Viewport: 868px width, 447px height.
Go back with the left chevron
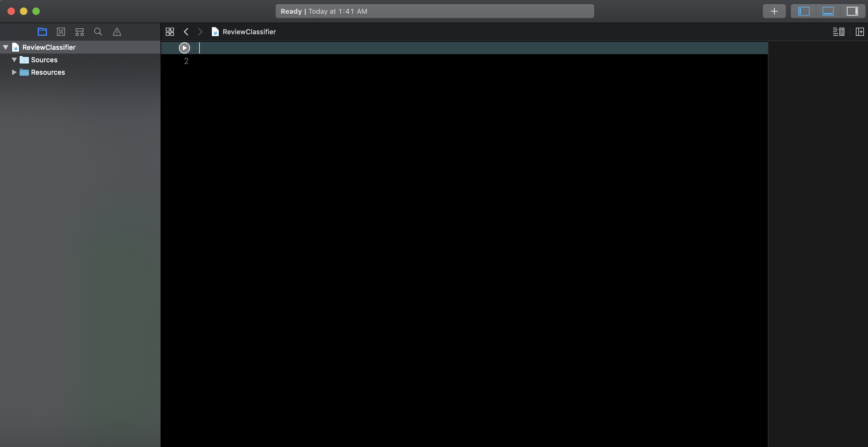(186, 32)
